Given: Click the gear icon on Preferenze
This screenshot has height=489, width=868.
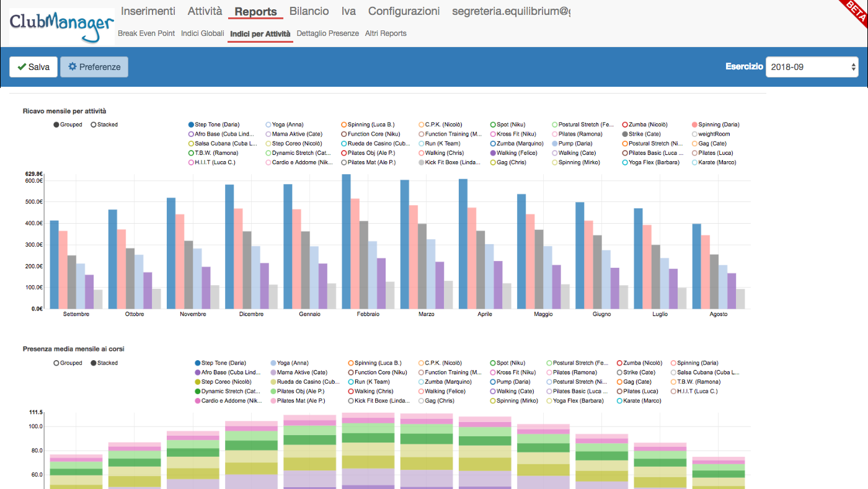Looking at the screenshot, I should (73, 67).
